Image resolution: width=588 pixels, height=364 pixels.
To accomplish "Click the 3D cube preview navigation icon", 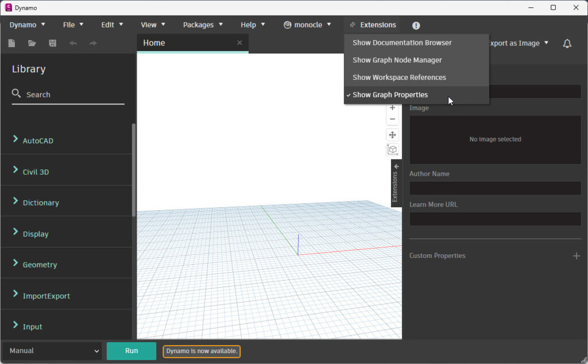I will click(392, 150).
